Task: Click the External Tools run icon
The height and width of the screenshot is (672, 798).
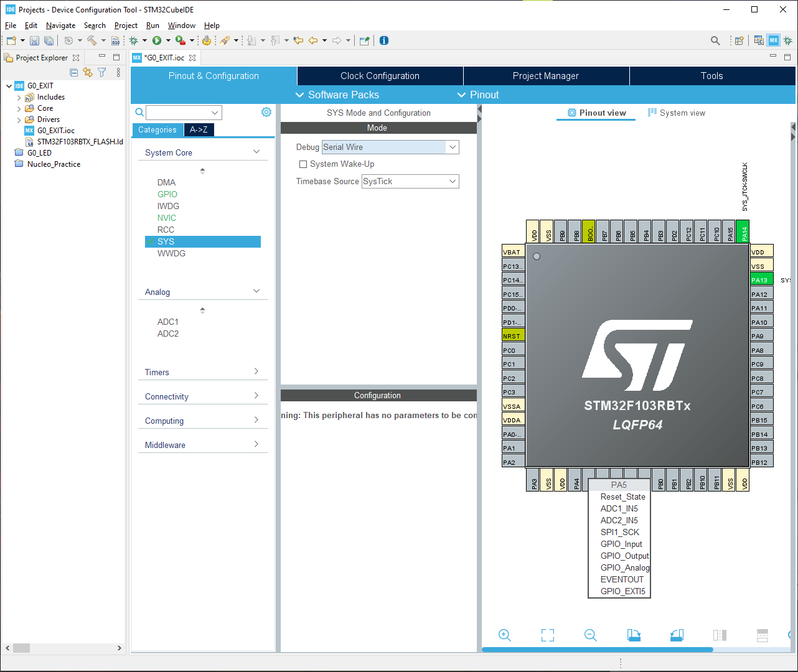Action: [x=180, y=40]
